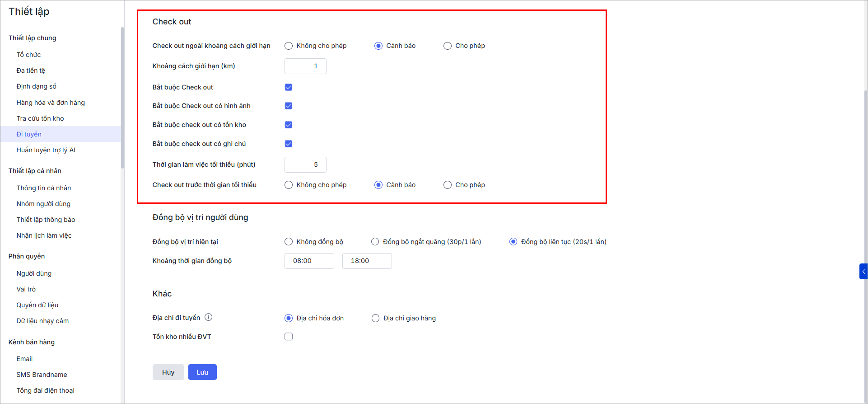Disable Bắt buộc check out có ghi chú
Viewport: 868px width, 404px height.
click(289, 144)
